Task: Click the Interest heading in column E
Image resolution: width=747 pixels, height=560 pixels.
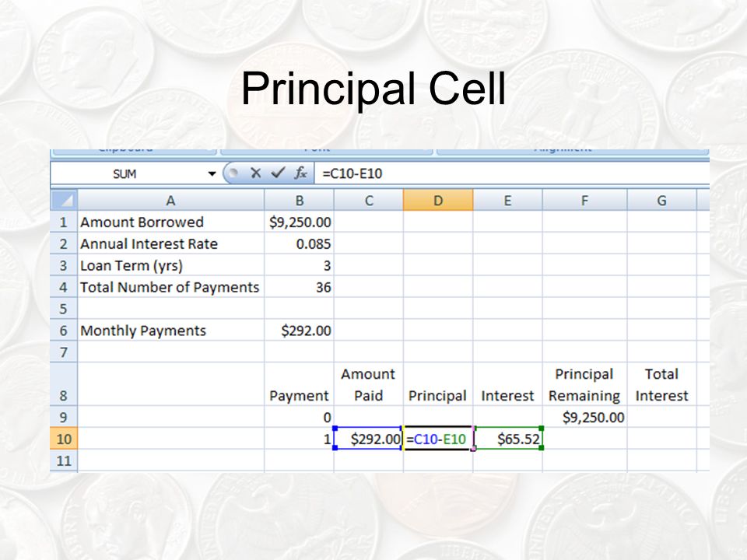Action: pyautogui.click(x=508, y=384)
